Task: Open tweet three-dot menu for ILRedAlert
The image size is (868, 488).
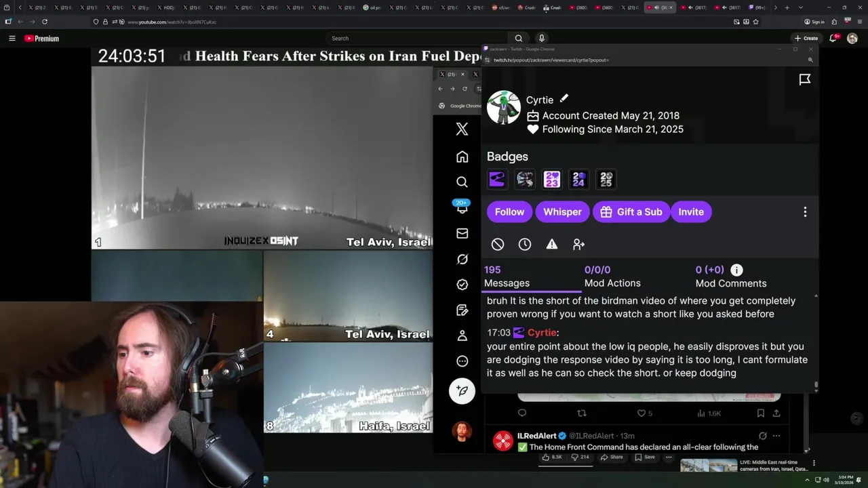Action: click(x=776, y=436)
